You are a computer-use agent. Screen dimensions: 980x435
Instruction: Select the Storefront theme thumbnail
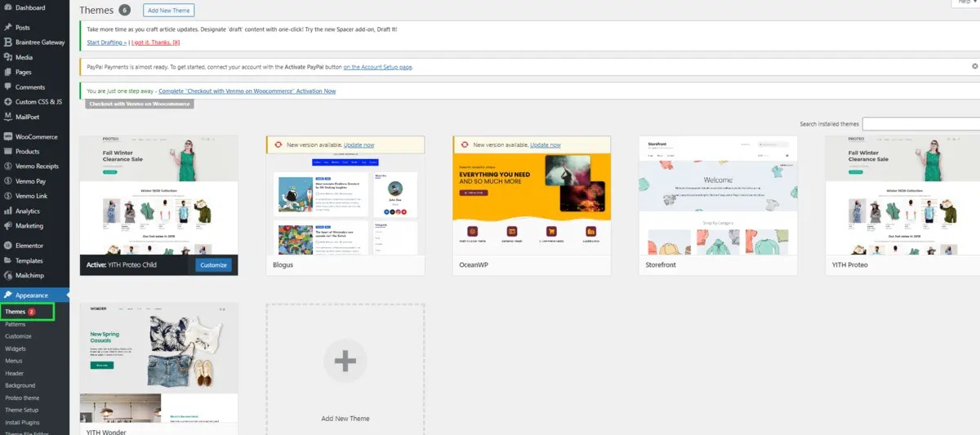tap(718, 195)
